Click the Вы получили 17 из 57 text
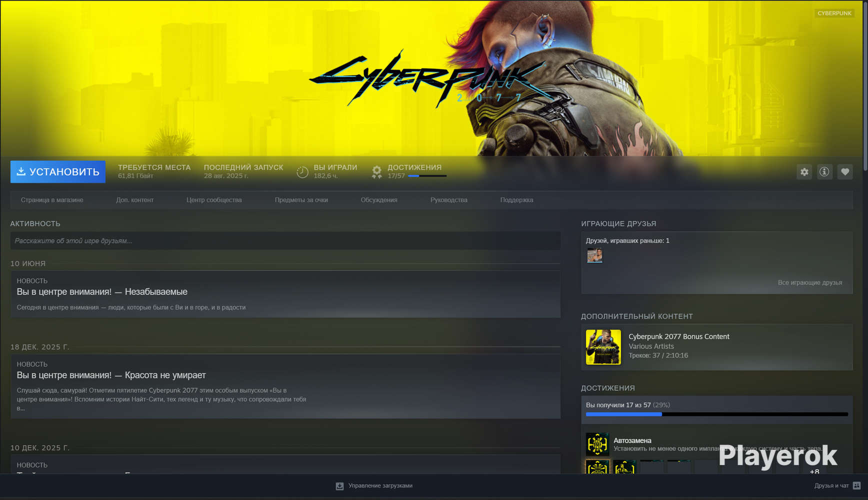The height and width of the screenshot is (500, 868). click(618, 405)
